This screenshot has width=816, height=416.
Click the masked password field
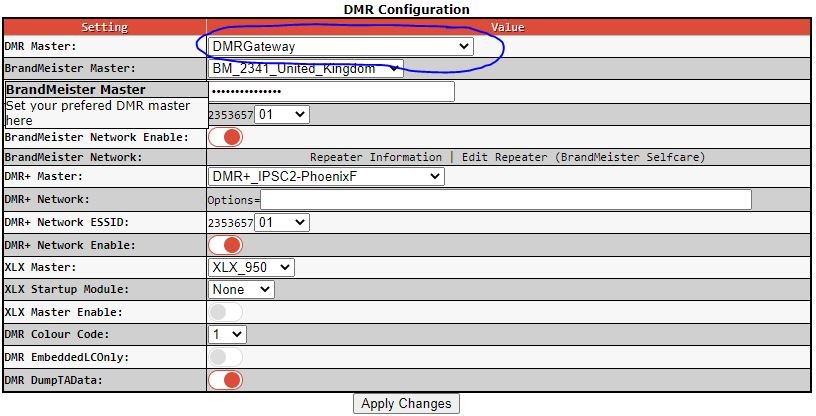[331, 91]
